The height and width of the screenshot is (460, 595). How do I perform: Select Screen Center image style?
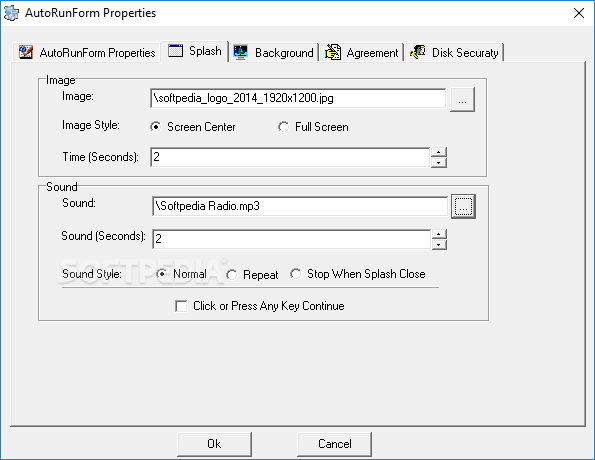(193, 127)
